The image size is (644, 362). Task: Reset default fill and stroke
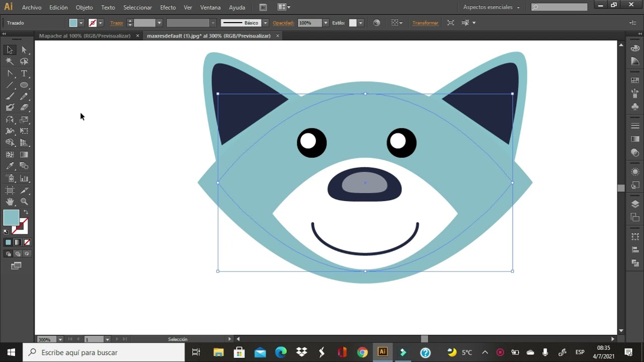(6, 232)
